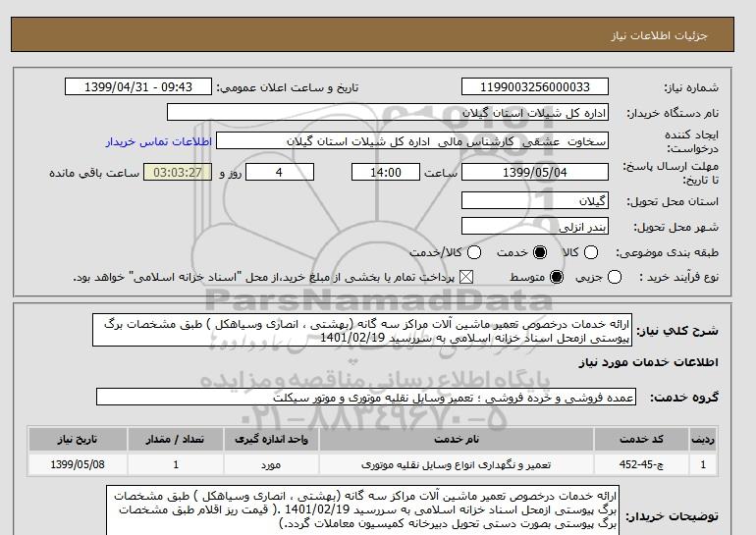Select the جزیی purchase type

pyautogui.click(x=615, y=277)
